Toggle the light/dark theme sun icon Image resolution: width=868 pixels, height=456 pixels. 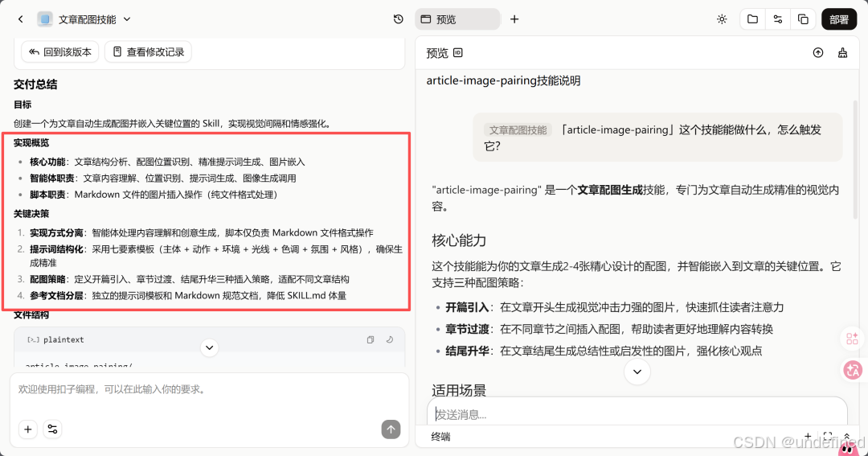722,19
